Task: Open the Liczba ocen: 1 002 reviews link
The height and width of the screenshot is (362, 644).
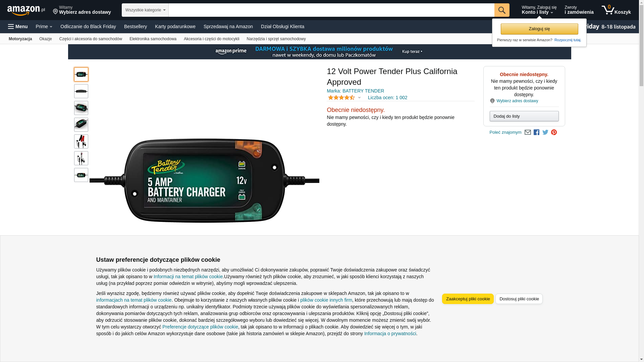Action: click(x=387, y=98)
